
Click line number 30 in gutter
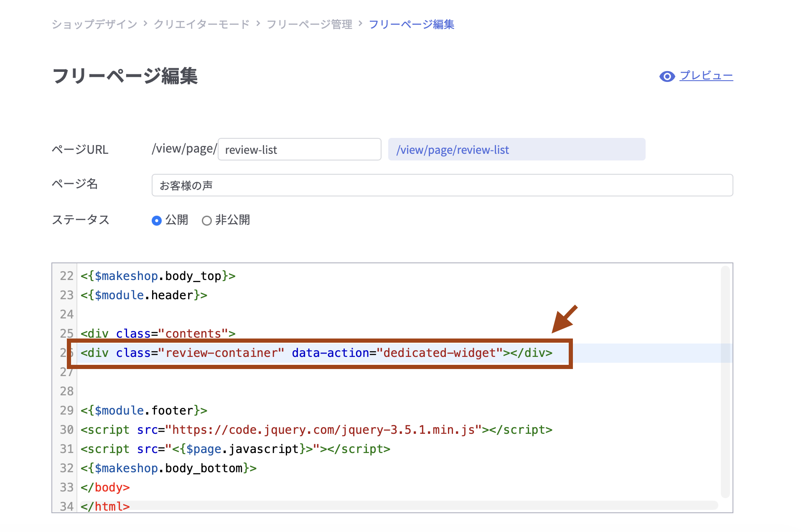point(66,430)
